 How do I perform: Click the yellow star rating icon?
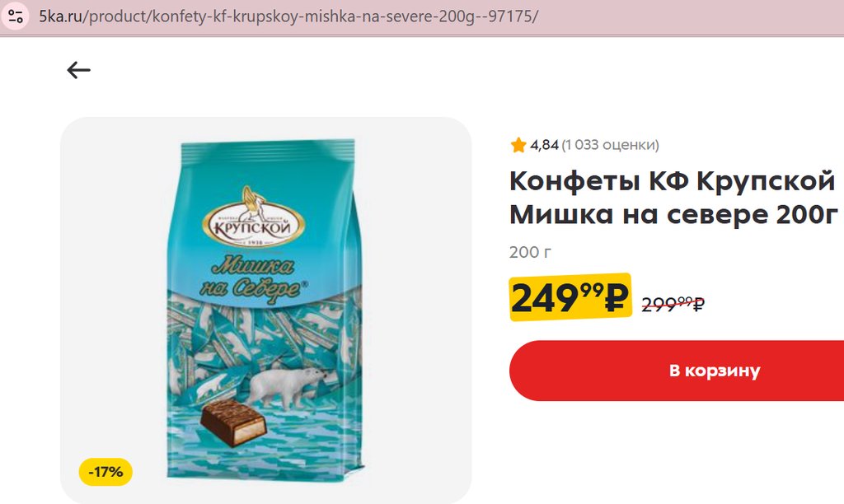[x=518, y=145]
